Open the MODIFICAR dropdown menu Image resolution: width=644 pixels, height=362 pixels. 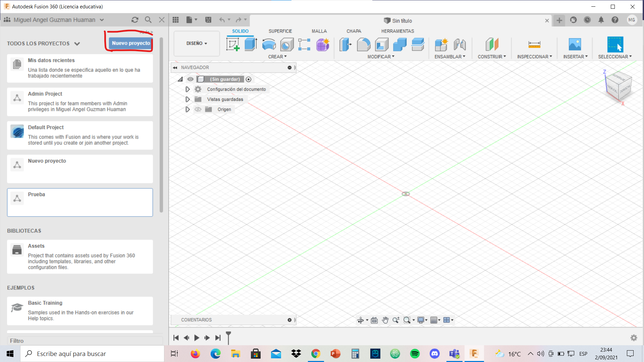[x=381, y=57]
